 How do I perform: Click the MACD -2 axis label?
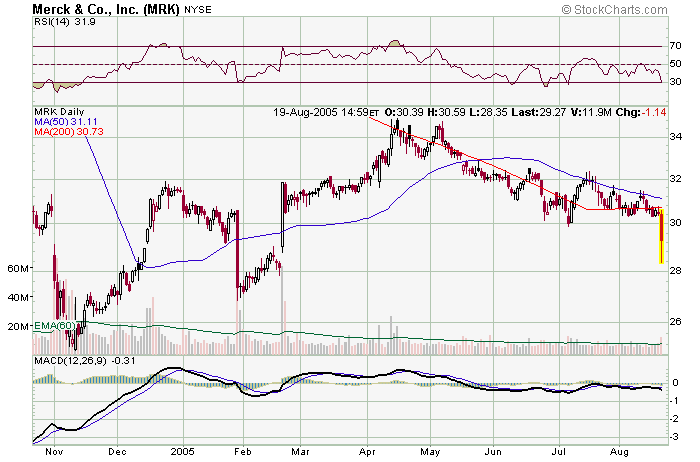(675, 419)
